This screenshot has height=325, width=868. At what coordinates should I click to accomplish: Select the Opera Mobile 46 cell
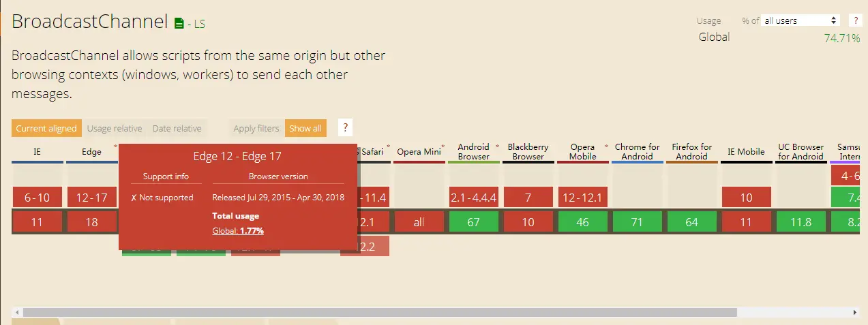click(x=583, y=222)
